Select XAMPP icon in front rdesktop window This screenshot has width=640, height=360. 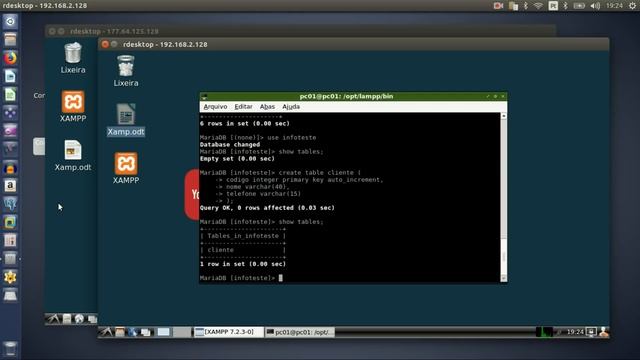click(x=126, y=168)
